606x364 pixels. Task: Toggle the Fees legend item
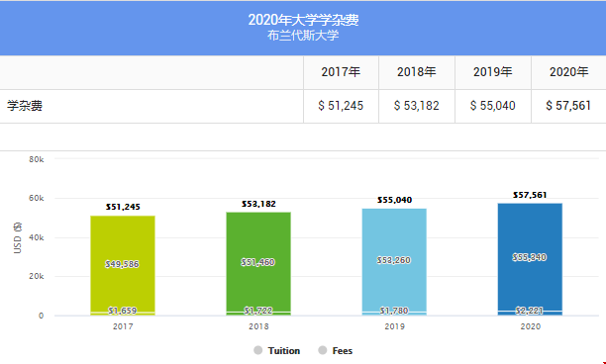pos(335,350)
